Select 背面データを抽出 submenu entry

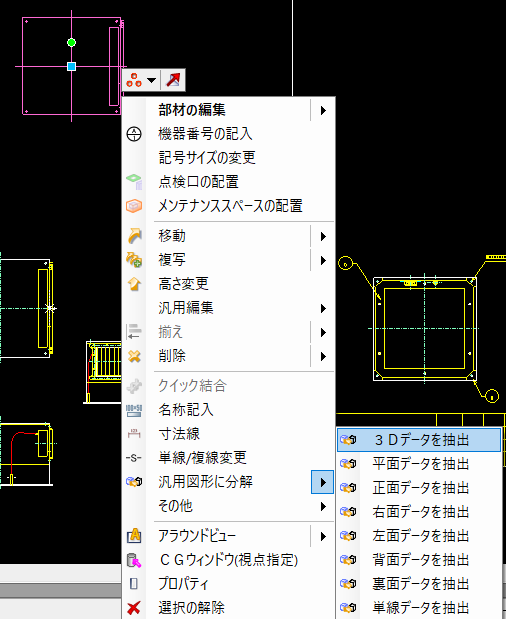(x=419, y=560)
